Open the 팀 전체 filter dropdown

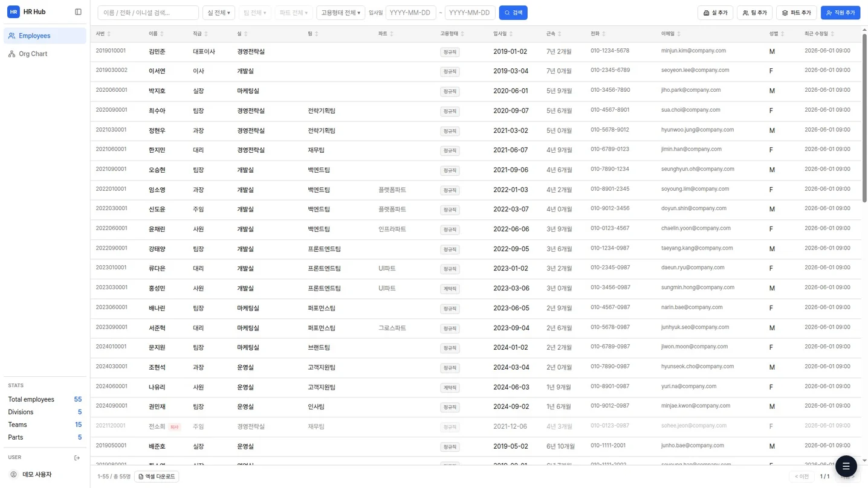click(254, 13)
